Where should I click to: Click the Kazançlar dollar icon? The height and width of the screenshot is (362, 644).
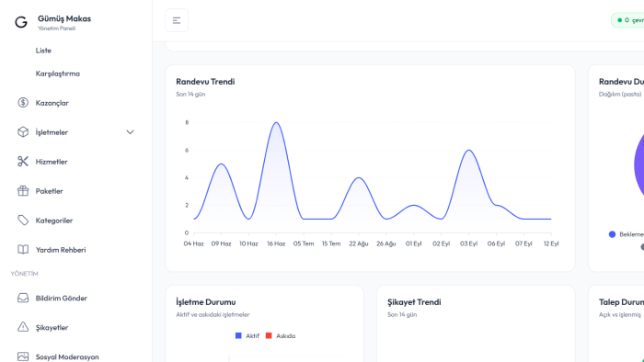(x=23, y=103)
